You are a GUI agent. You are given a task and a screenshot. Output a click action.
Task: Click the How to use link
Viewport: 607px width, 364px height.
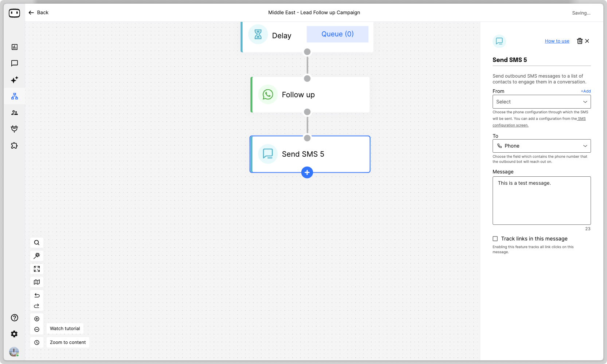557,41
